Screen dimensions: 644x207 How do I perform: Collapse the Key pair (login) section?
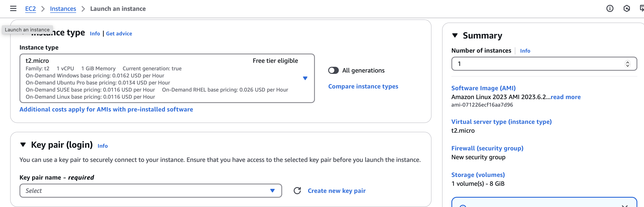point(23,145)
